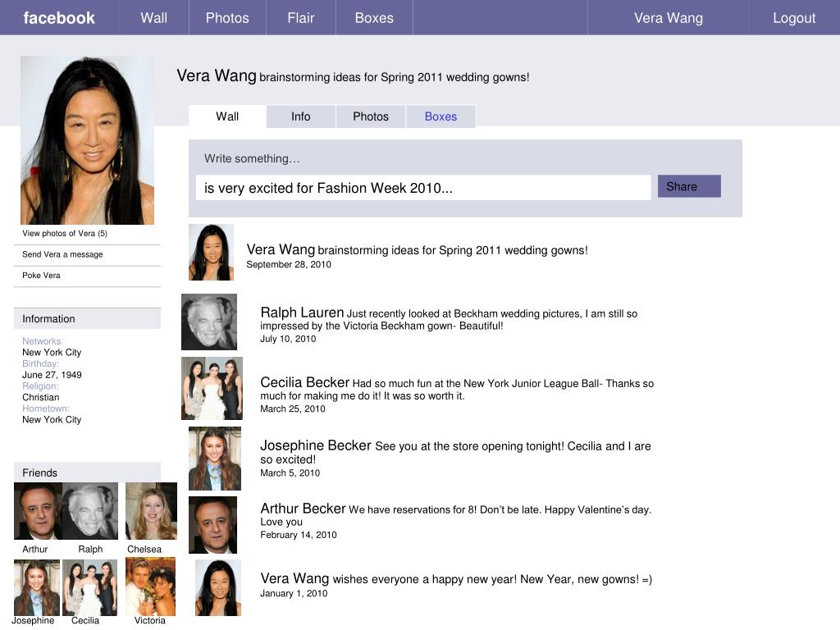Click Vera Wang account name in header

[x=668, y=18]
